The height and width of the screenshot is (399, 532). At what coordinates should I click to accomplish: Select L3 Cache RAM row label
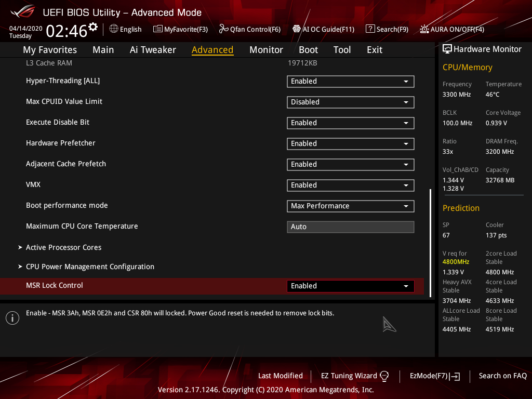pyautogui.click(x=49, y=63)
